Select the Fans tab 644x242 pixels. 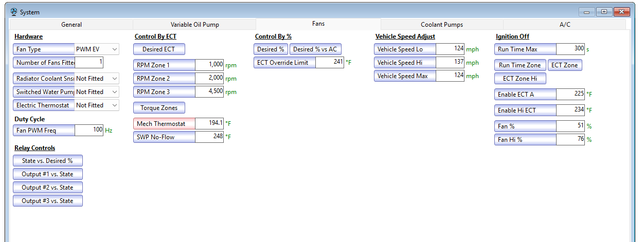(318, 24)
